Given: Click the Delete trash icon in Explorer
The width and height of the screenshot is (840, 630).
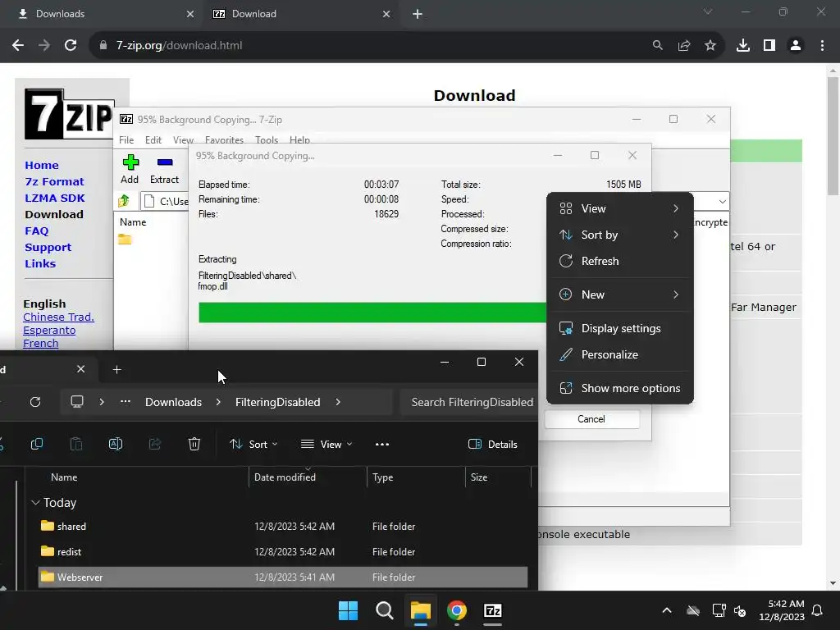Looking at the screenshot, I should pos(194,444).
